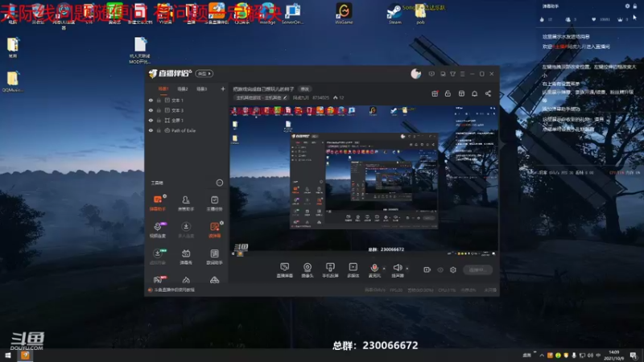
Task: Open the hamburger menu in title bar
Action: tap(462, 74)
